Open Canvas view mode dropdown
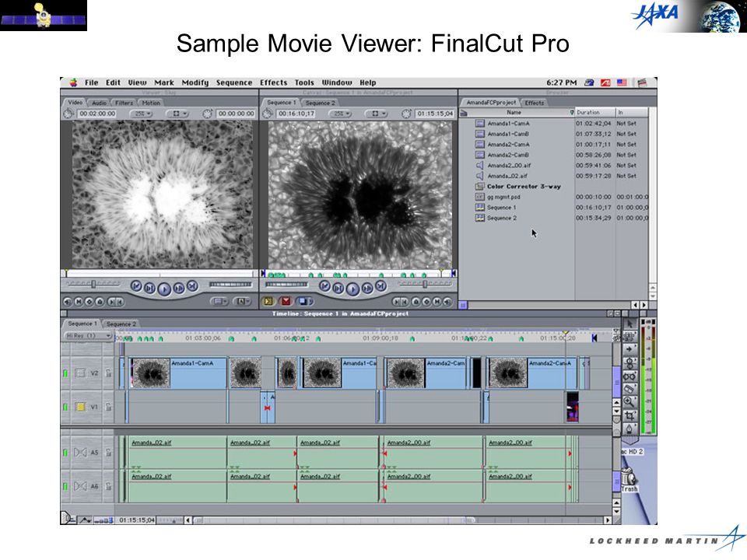 [x=377, y=114]
